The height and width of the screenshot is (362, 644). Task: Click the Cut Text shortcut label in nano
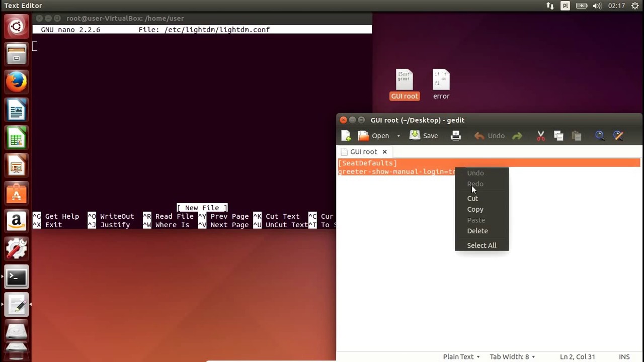pos(282,216)
